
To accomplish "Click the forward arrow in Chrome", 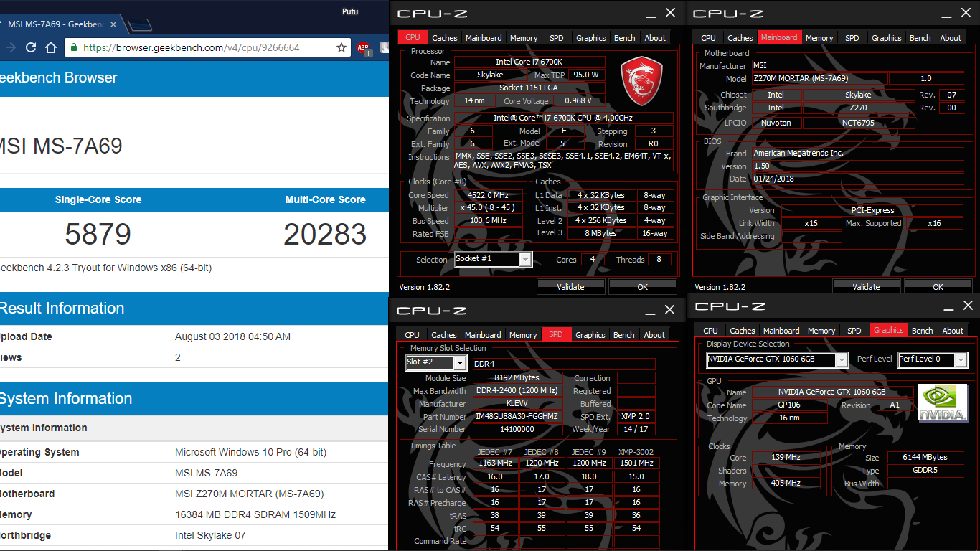I will pos(9,47).
